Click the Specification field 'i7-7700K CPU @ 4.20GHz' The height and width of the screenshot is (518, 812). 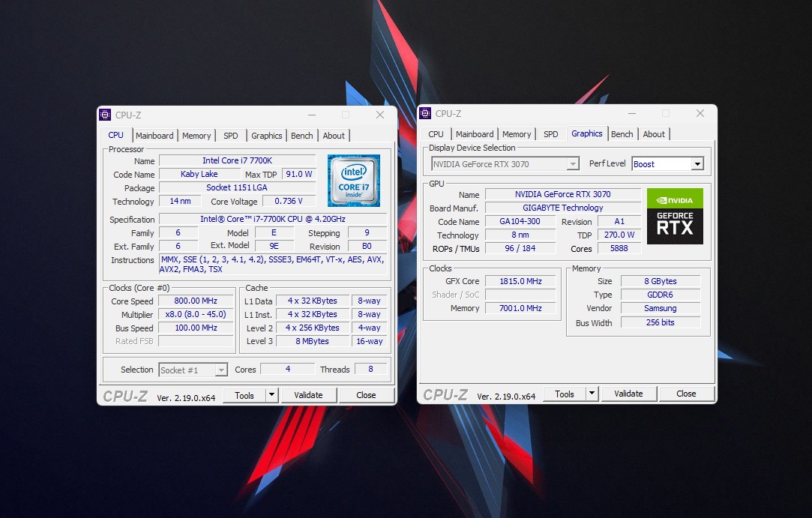click(x=273, y=219)
